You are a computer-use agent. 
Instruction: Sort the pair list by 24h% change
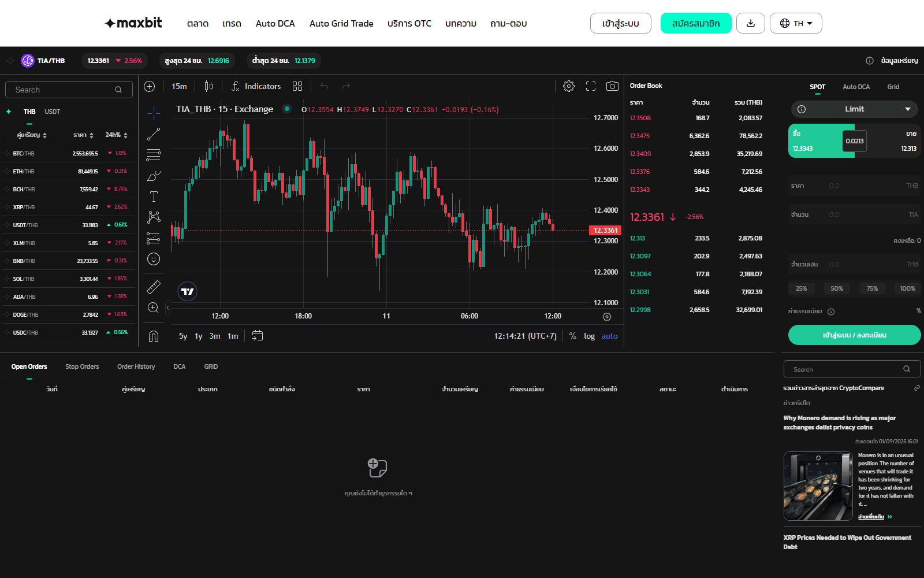[x=116, y=135]
